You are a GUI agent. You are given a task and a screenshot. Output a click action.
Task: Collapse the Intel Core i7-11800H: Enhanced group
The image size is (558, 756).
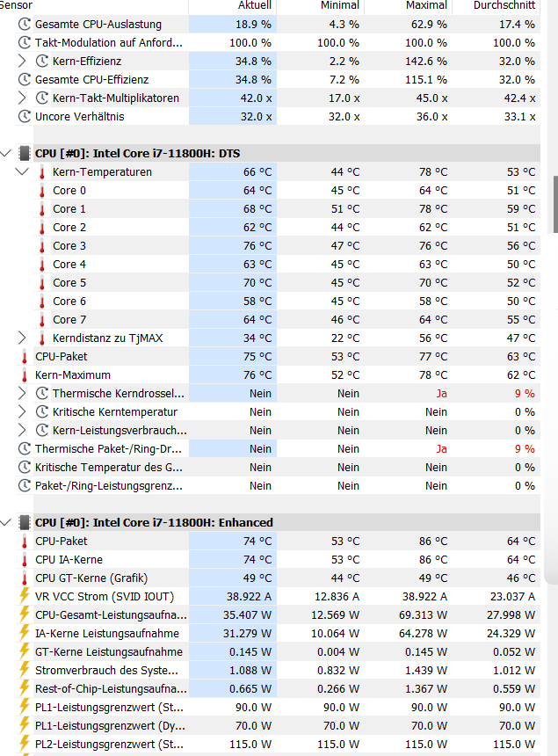tap(6, 523)
